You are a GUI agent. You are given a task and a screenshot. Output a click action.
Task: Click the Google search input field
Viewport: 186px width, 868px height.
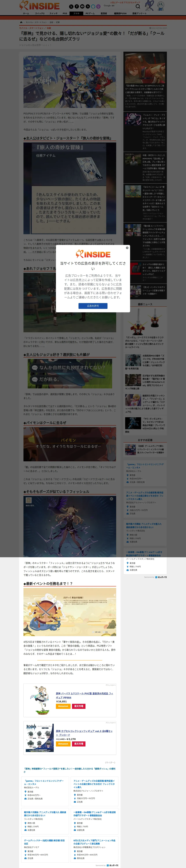(x=118, y=6)
